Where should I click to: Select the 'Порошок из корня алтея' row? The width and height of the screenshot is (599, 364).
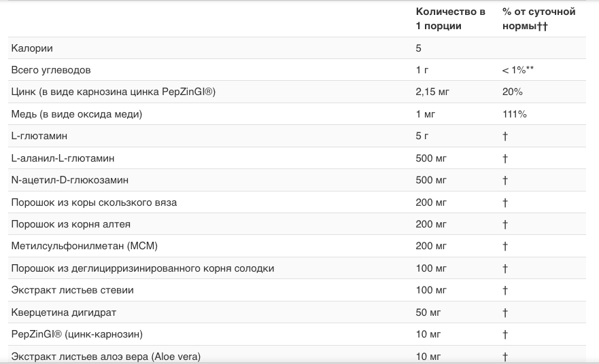click(71, 224)
